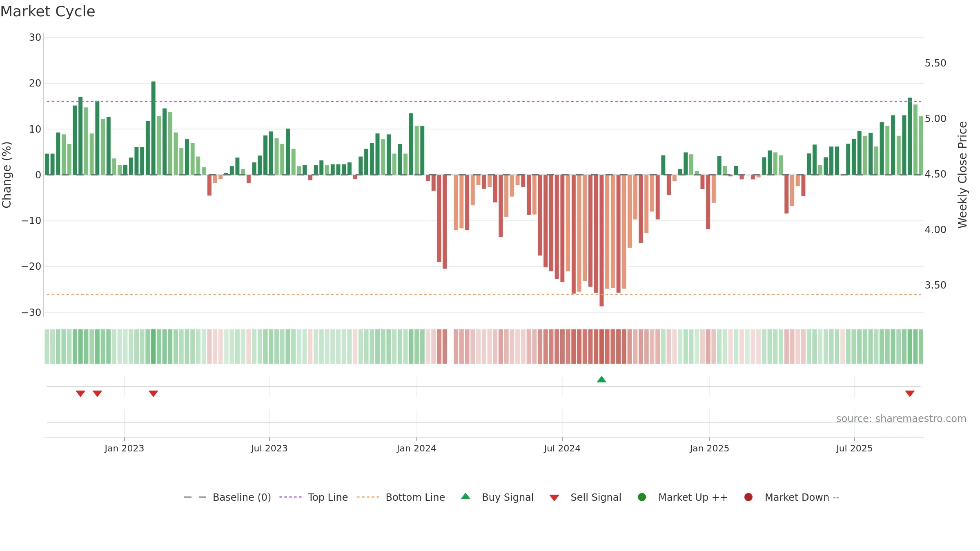Click the Change (%) axis title
Viewport: 980px width, 551px height.
[7, 175]
